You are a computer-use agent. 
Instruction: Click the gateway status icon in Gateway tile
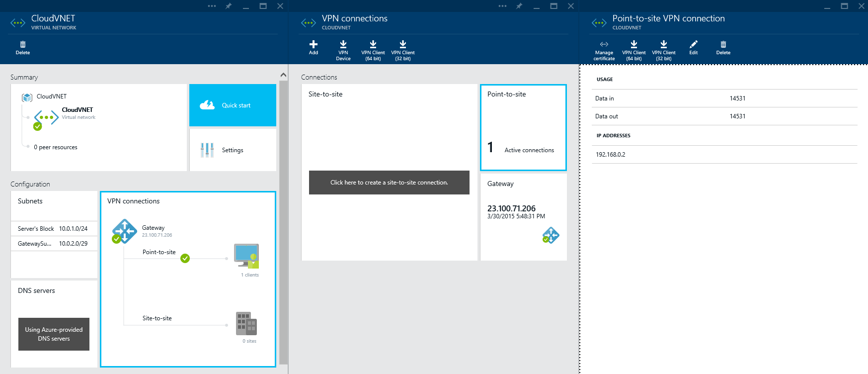[551, 235]
